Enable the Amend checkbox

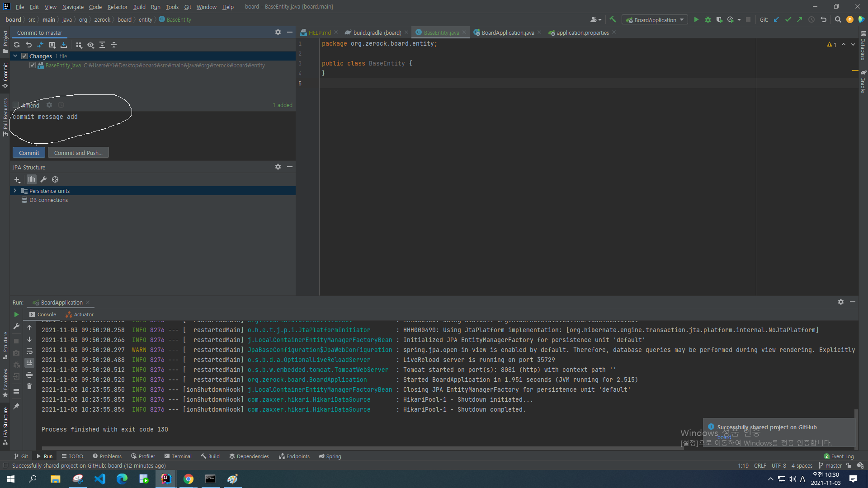tap(16, 105)
